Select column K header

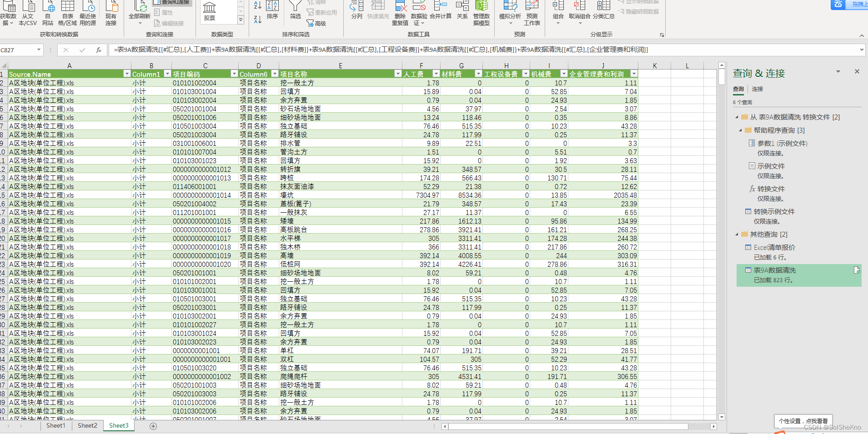tap(655, 66)
